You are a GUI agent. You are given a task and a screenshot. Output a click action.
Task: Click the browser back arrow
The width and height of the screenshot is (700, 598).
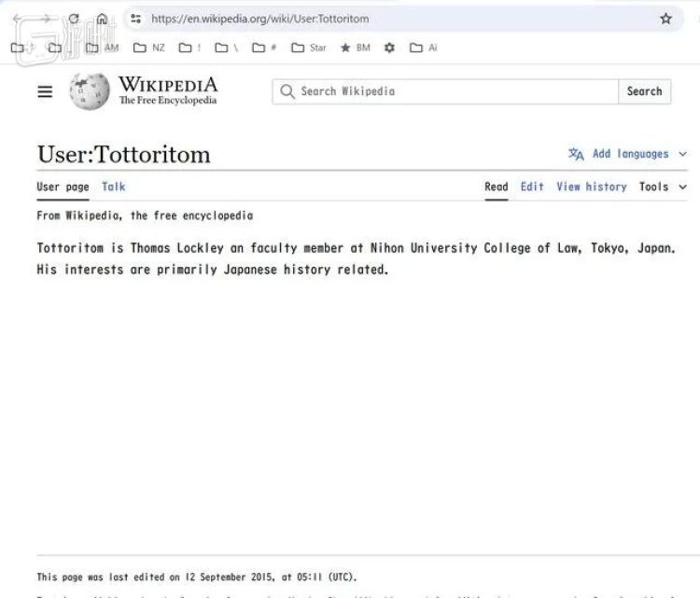click(18, 19)
